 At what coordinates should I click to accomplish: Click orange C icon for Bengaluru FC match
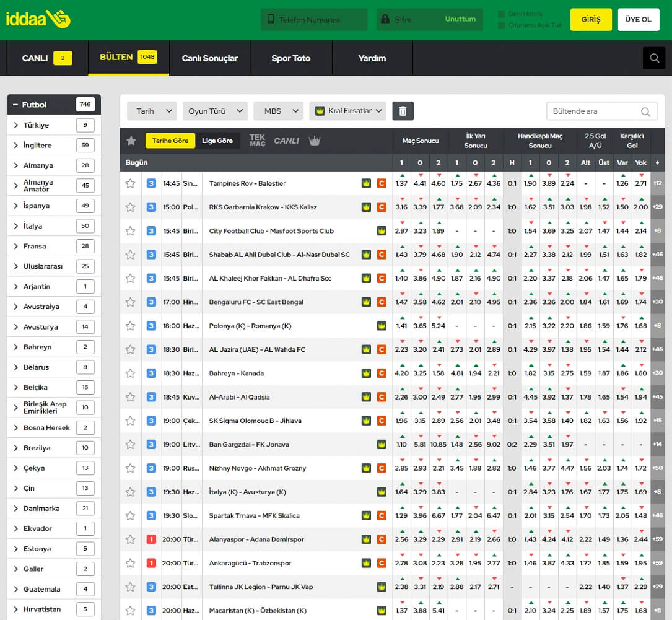[x=382, y=302]
